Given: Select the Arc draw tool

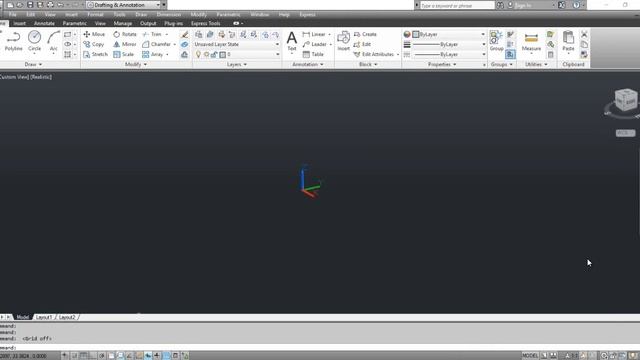Looking at the screenshot, I should coord(53,41).
